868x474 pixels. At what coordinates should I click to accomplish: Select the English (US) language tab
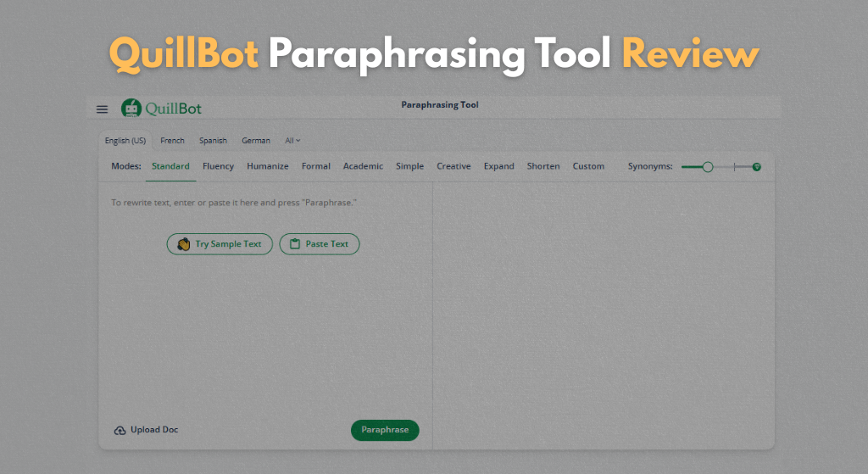coord(125,141)
